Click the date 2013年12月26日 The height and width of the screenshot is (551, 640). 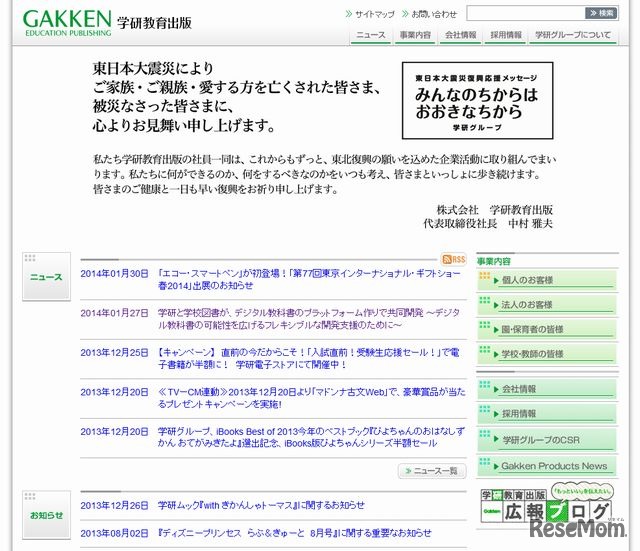click(x=114, y=505)
